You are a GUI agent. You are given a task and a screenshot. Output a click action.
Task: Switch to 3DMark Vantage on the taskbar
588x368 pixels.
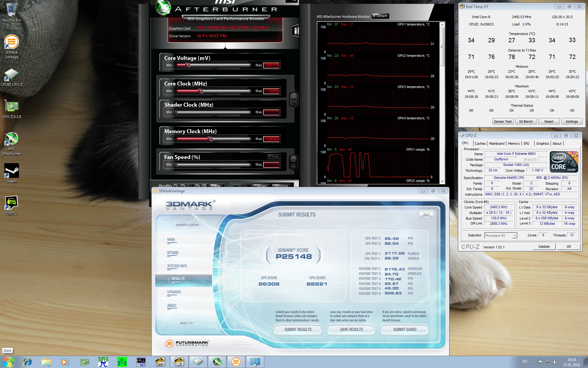236,362
